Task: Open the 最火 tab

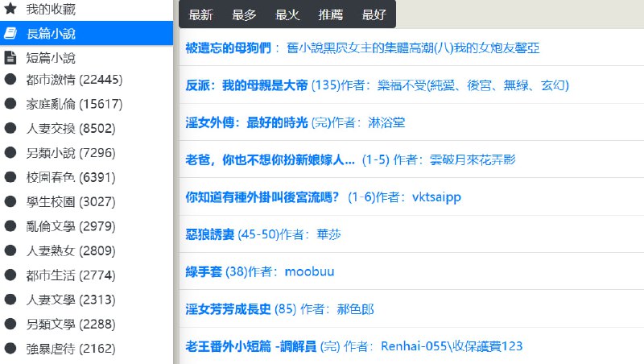Action: point(287,15)
